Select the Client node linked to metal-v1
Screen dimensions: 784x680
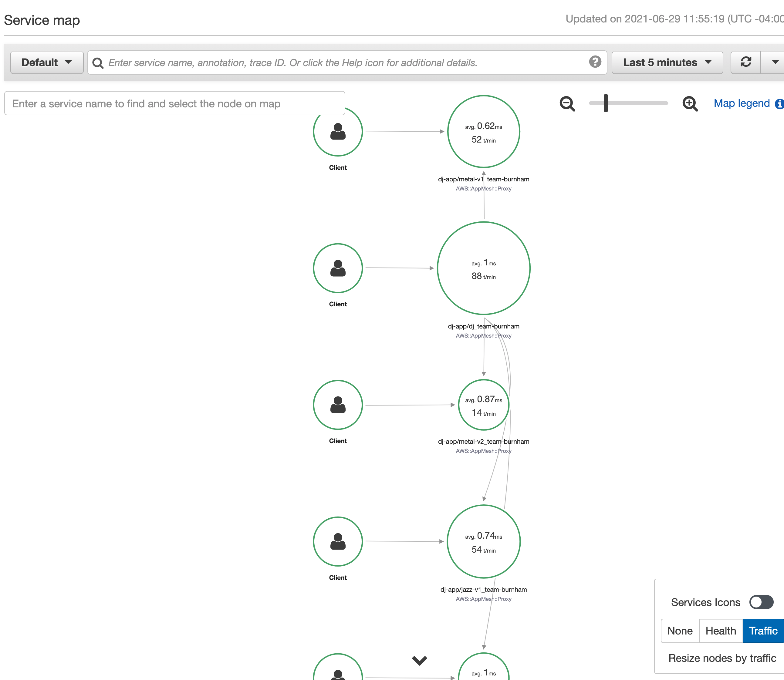[338, 131]
